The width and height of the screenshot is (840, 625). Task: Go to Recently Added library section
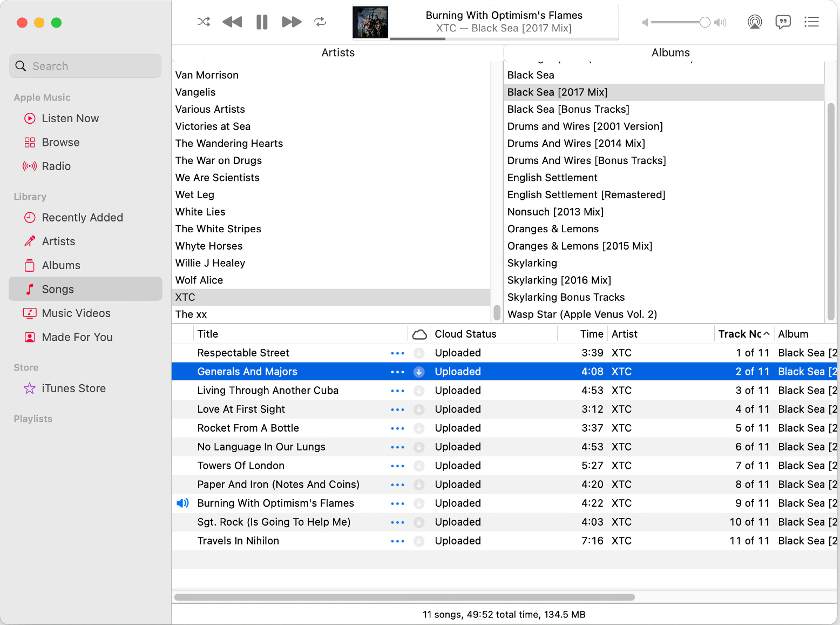[82, 218]
